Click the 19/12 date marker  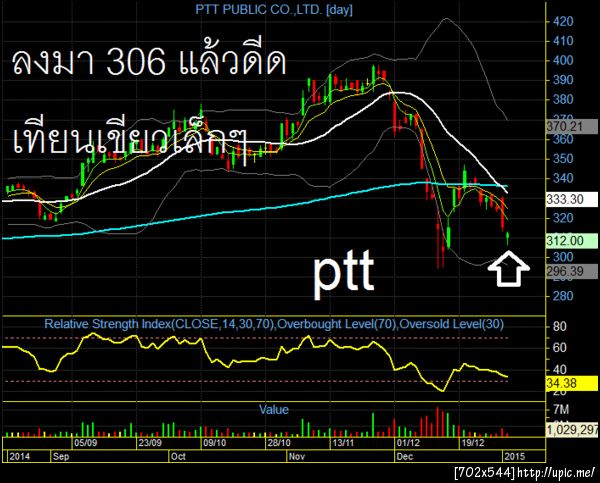click(473, 443)
